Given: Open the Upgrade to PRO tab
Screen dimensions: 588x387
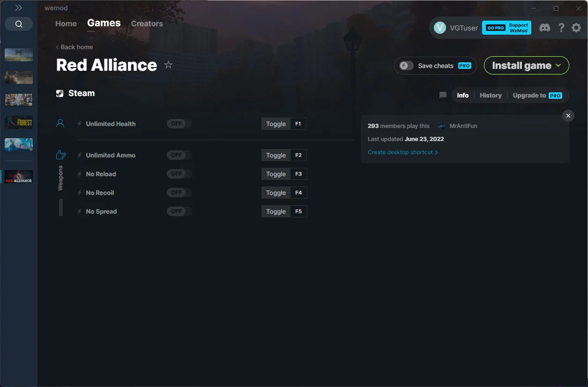Looking at the screenshot, I should (x=537, y=95).
